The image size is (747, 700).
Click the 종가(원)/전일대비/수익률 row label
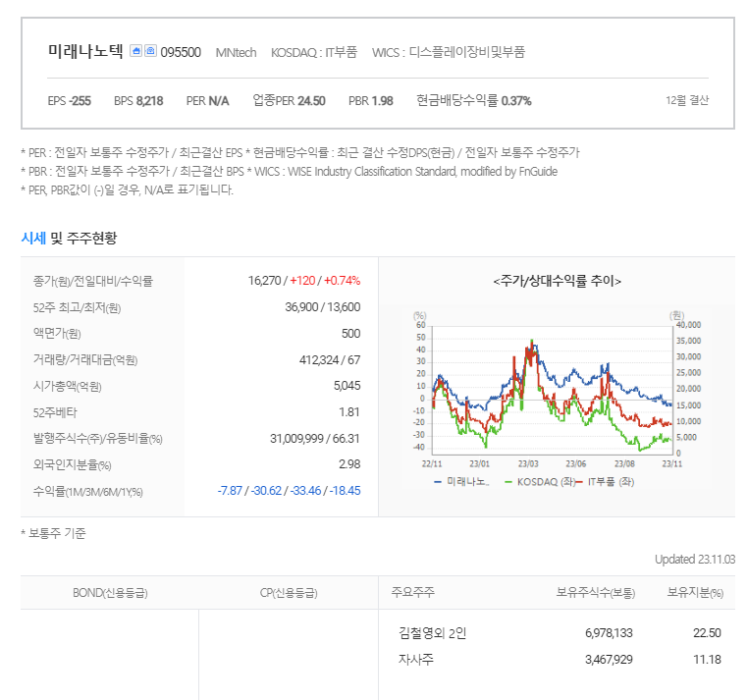pos(93,281)
